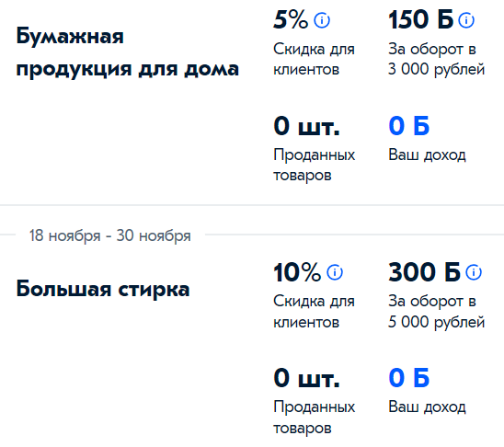504x447 pixels.
Task: Click Ваш доход label under Большая стирка
Action: click(x=427, y=407)
